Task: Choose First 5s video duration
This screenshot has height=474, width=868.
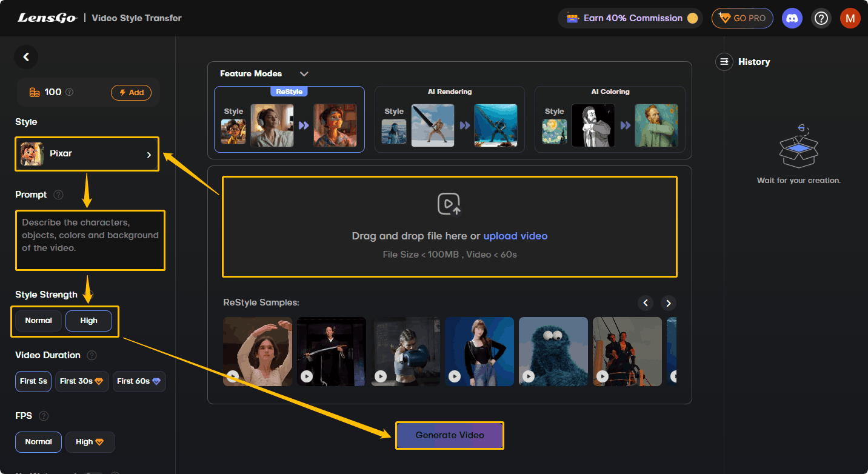Action: 33,381
